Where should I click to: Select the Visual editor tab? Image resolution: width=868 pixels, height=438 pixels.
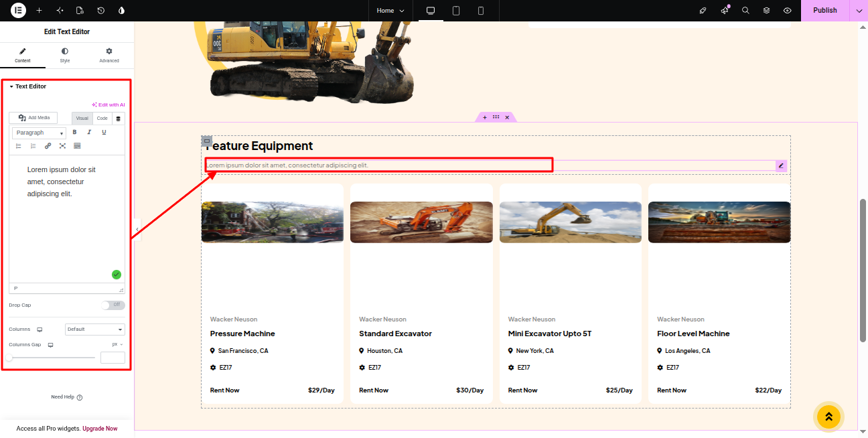coord(82,119)
